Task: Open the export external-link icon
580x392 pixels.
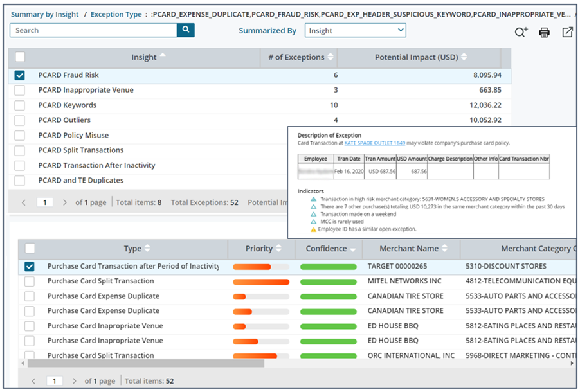Action: tap(567, 32)
